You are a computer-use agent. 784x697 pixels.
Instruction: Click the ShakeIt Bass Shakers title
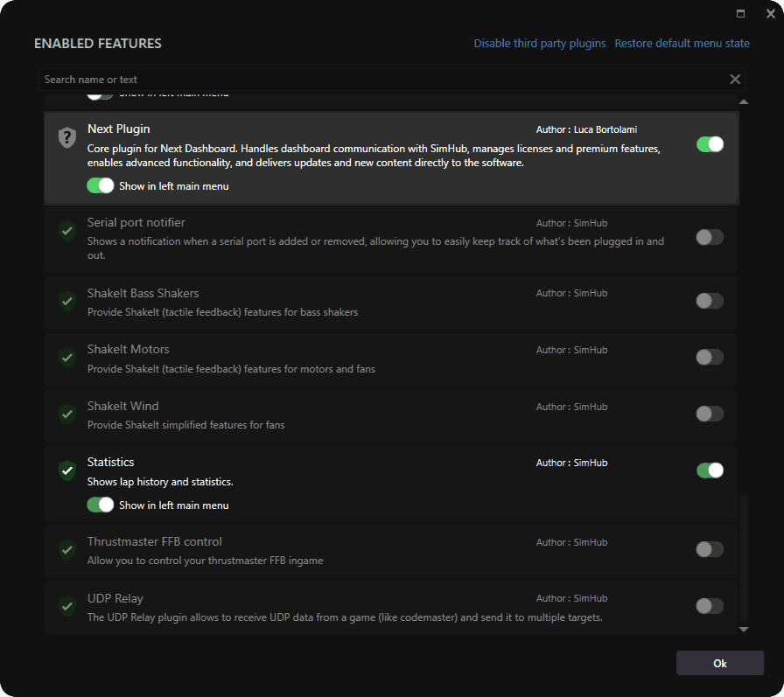[x=143, y=293]
